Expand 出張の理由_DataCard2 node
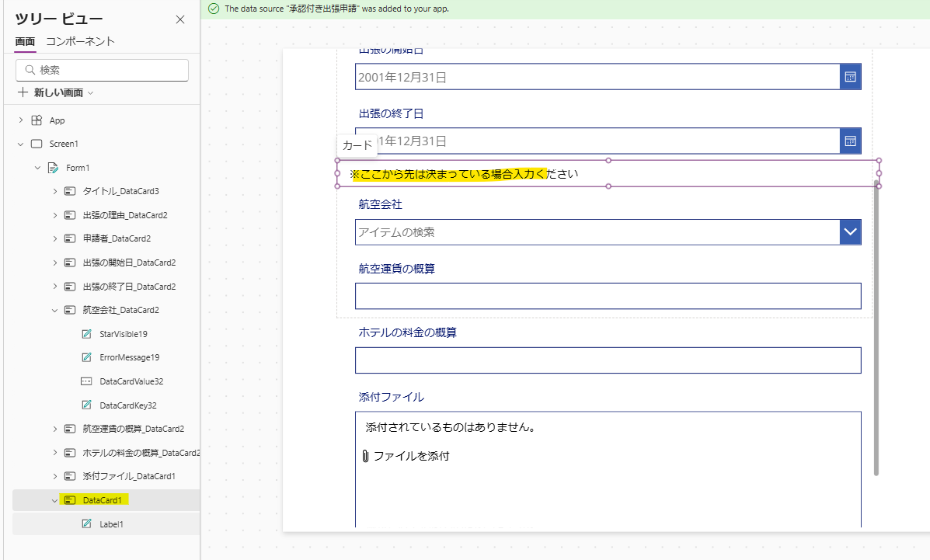This screenshot has width=930, height=560. 54,215
